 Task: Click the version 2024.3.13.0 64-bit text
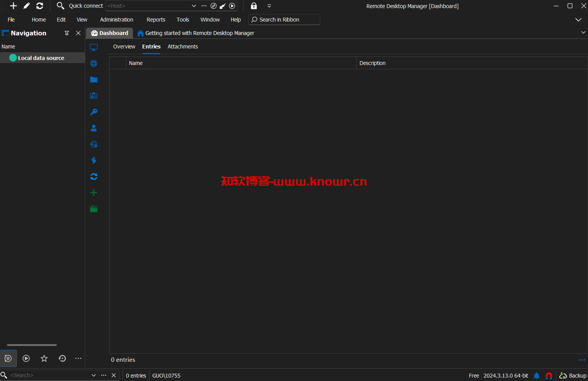[x=505, y=376]
